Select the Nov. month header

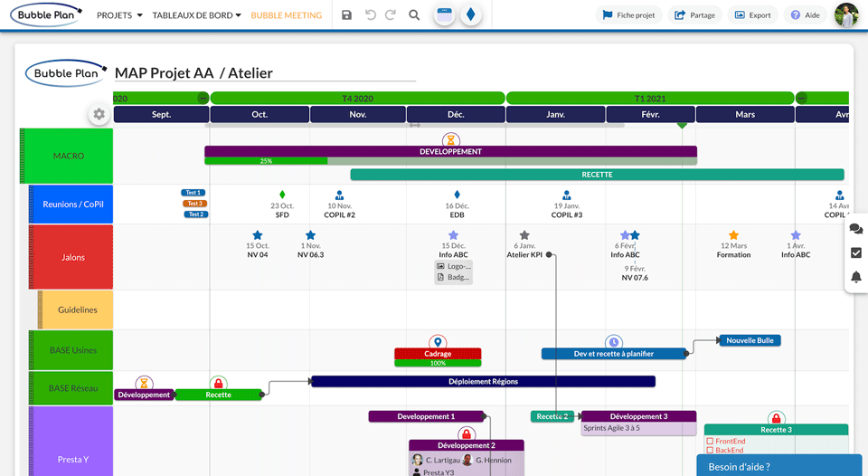[x=358, y=114]
